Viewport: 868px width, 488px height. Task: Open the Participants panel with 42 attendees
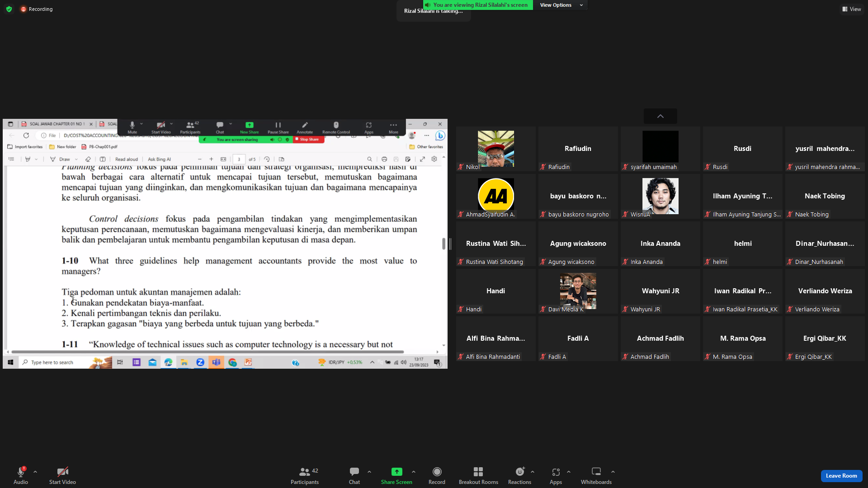[305, 475]
